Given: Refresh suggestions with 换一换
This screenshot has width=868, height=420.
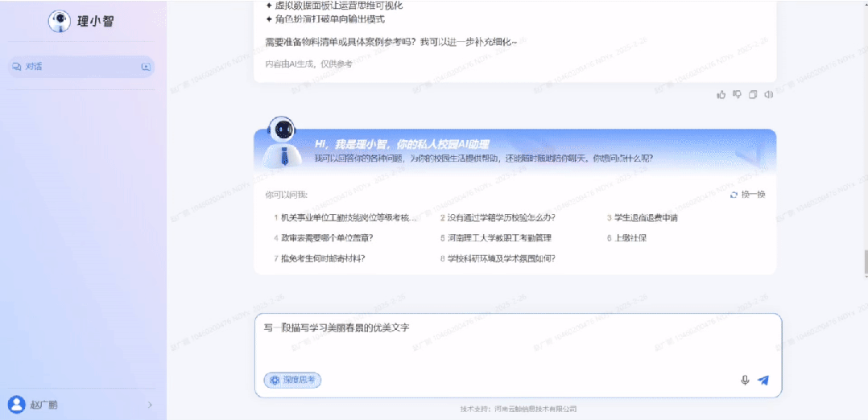Looking at the screenshot, I should [747, 195].
